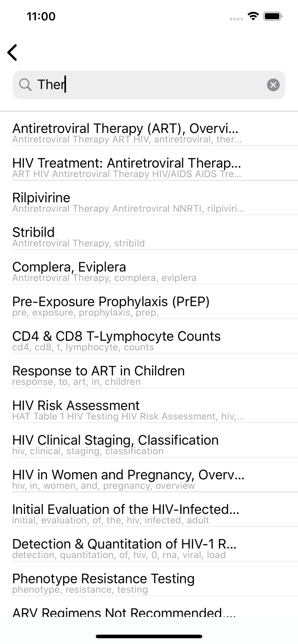Select Pre-Exposure Prophylaxis (PrEP) result

pos(111,305)
